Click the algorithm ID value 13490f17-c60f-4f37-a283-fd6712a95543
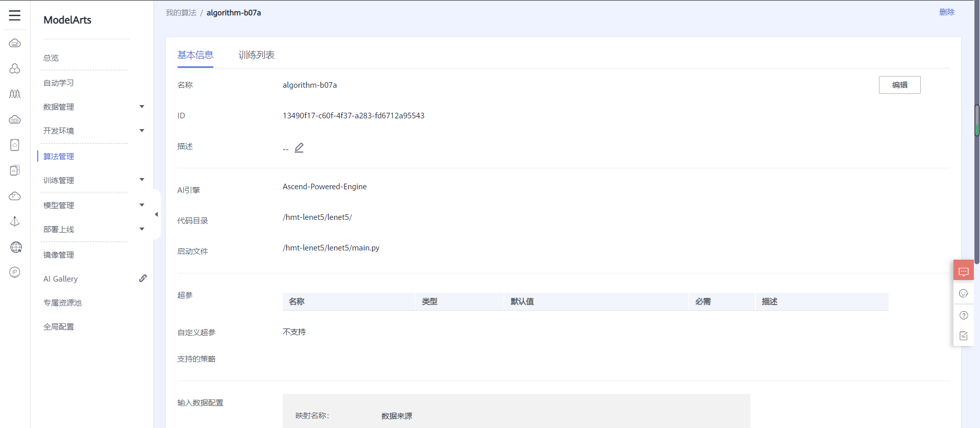Viewport: 980px width, 428px height. 354,116
